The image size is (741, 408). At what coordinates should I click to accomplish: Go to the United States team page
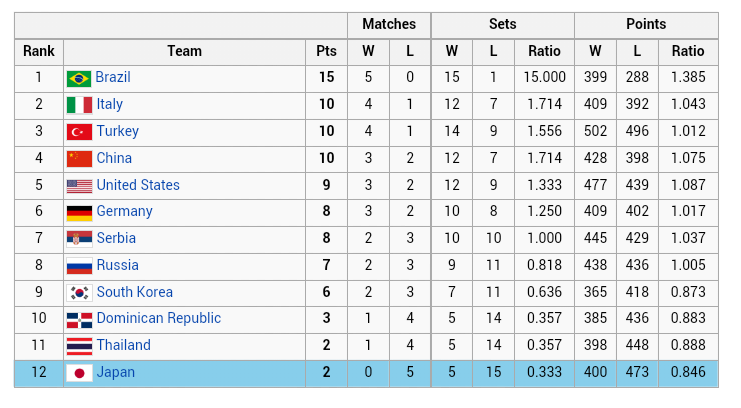(x=138, y=185)
